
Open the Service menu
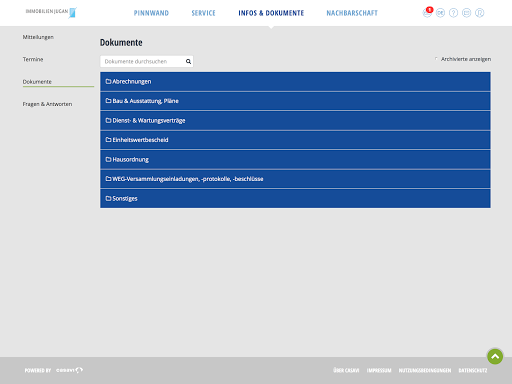(203, 13)
